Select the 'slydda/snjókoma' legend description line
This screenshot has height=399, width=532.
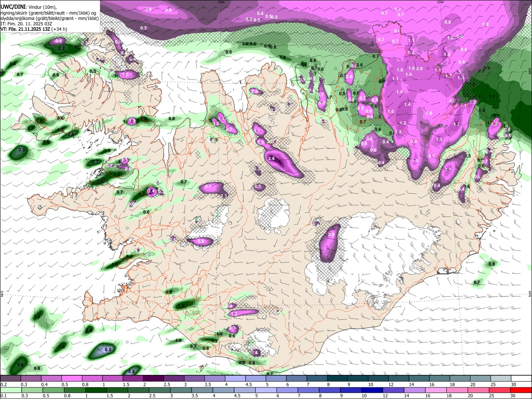[49, 18]
